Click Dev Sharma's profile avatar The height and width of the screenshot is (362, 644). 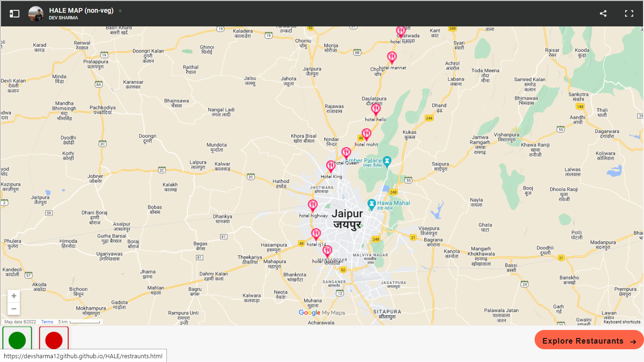point(36,14)
